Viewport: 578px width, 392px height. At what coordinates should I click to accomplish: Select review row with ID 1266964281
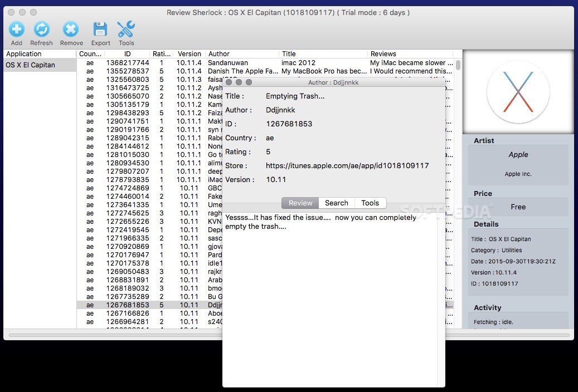tap(149, 322)
